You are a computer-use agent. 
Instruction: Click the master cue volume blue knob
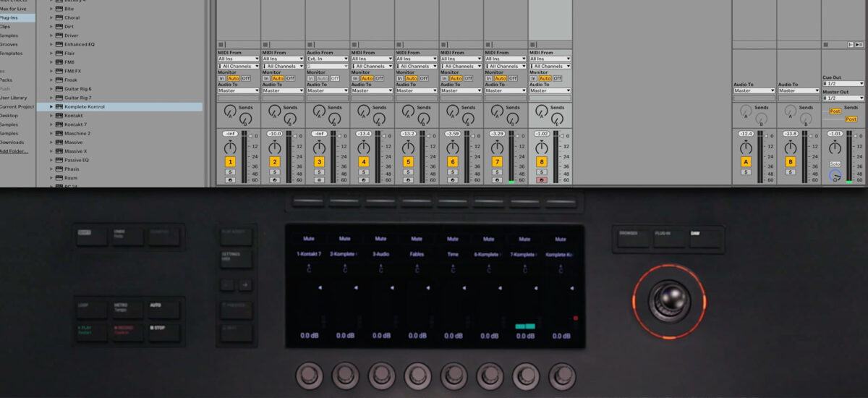tap(835, 176)
